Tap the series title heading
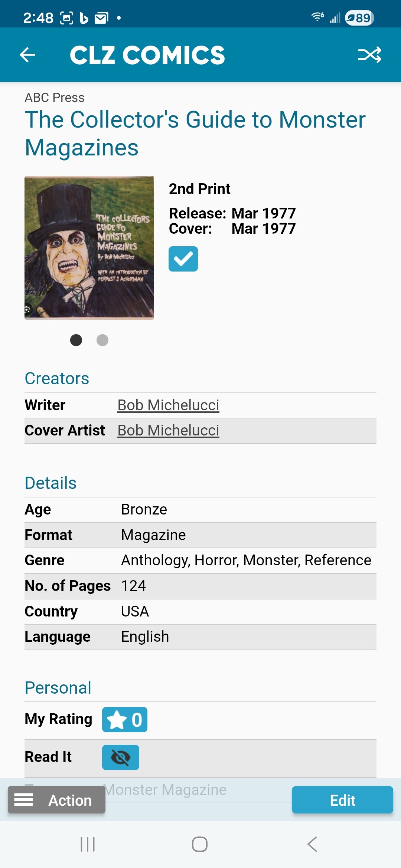The height and width of the screenshot is (868, 401). [195, 133]
